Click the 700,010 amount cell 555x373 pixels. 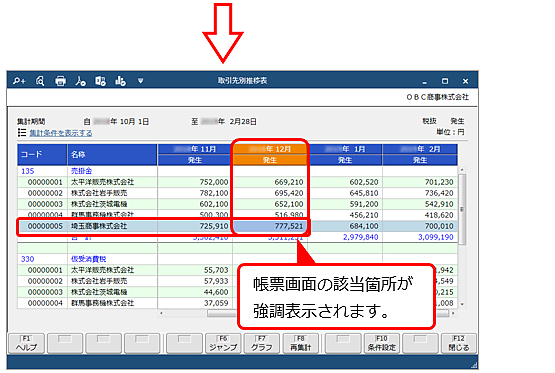(x=420, y=226)
